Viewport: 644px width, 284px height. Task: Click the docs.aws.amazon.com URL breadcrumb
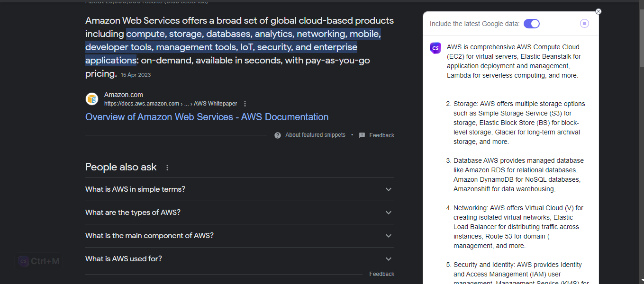[142, 104]
